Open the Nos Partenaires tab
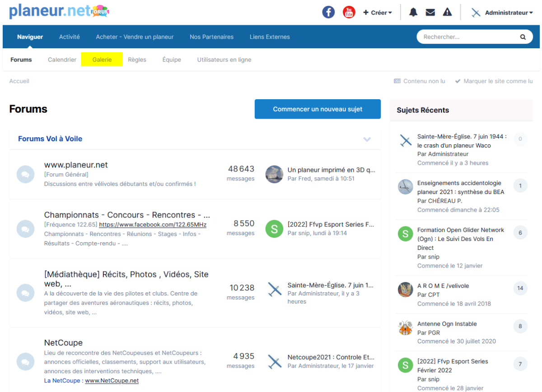 pyautogui.click(x=212, y=37)
